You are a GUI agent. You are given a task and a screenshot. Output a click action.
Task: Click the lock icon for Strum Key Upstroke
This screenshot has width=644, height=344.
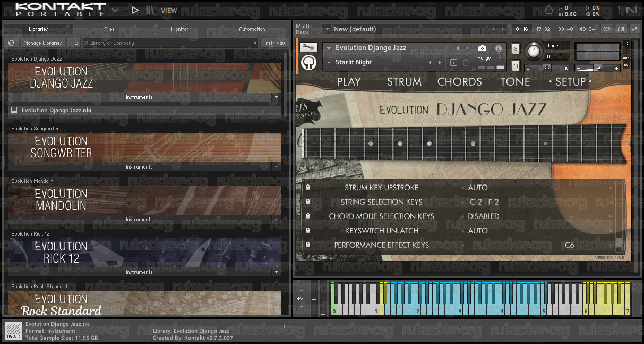(308, 187)
